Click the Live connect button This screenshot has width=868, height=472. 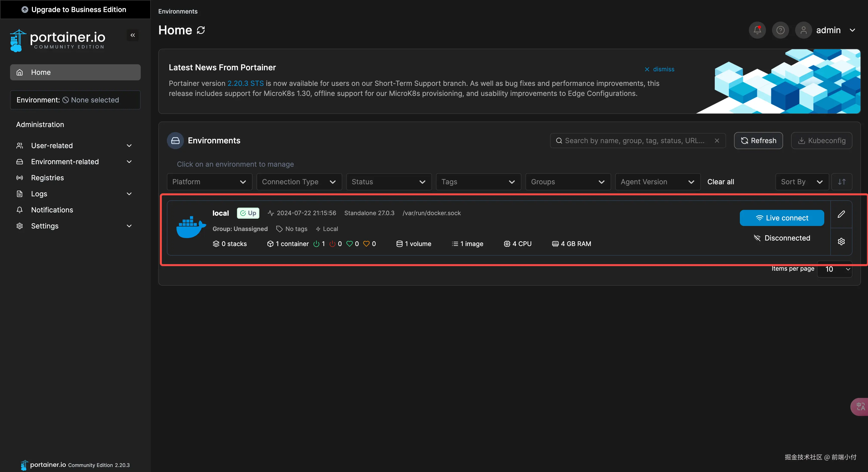coord(782,218)
